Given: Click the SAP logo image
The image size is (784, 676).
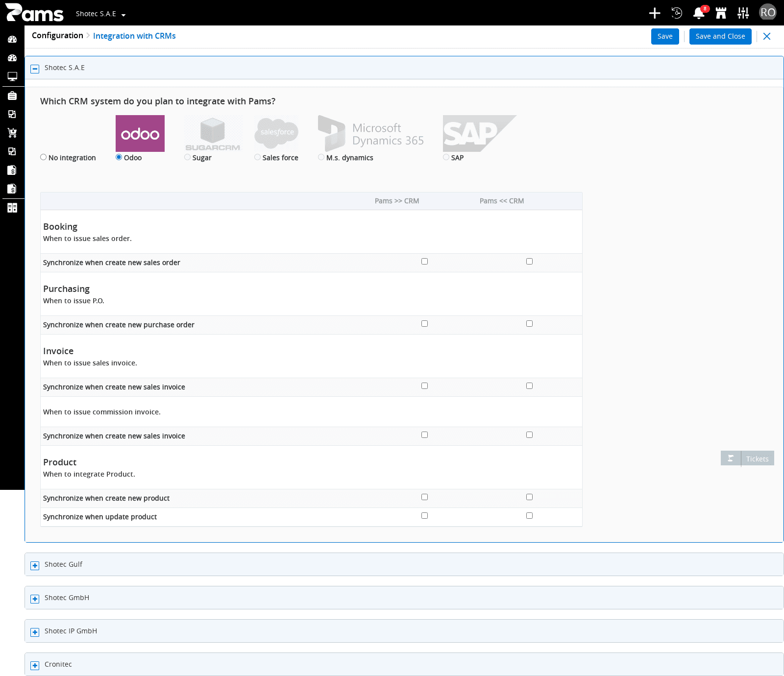Looking at the screenshot, I should tap(480, 133).
